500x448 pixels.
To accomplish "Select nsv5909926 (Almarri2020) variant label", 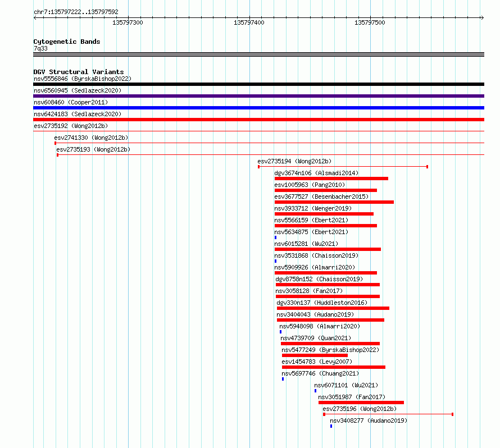I will (x=315, y=267).
